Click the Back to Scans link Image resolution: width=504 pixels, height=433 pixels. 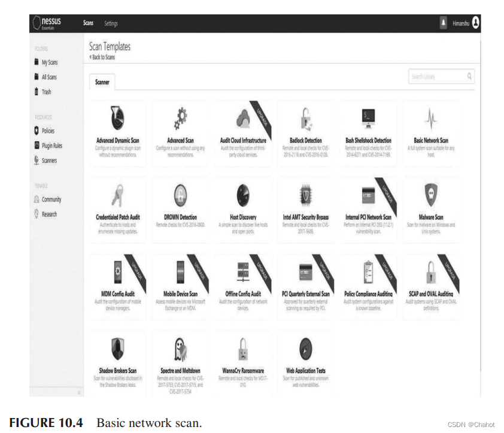pos(102,57)
